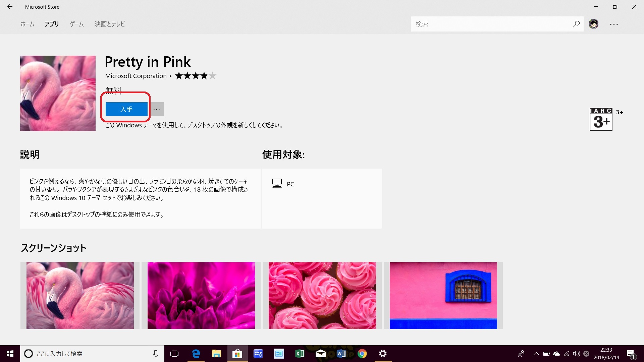Open Settings gear in the taskbar
The width and height of the screenshot is (644, 362).
pos(383,354)
